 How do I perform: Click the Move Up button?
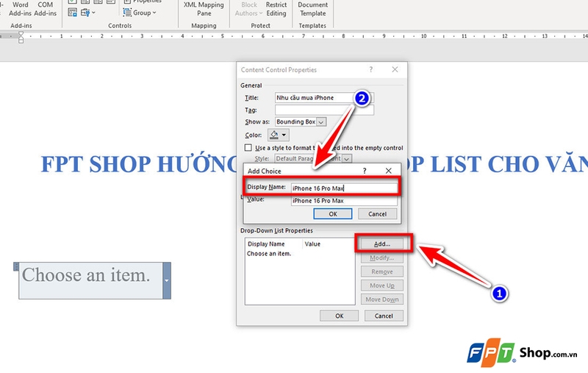pyautogui.click(x=382, y=285)
